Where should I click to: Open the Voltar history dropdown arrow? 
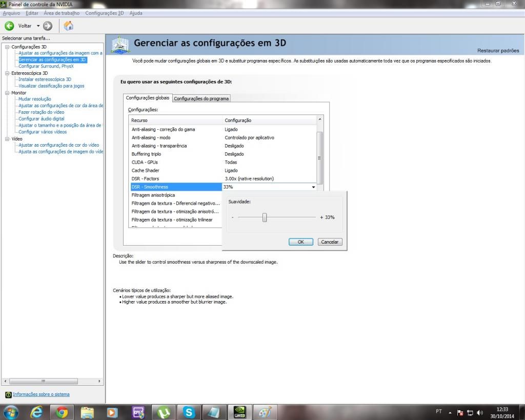click(38, 26)
